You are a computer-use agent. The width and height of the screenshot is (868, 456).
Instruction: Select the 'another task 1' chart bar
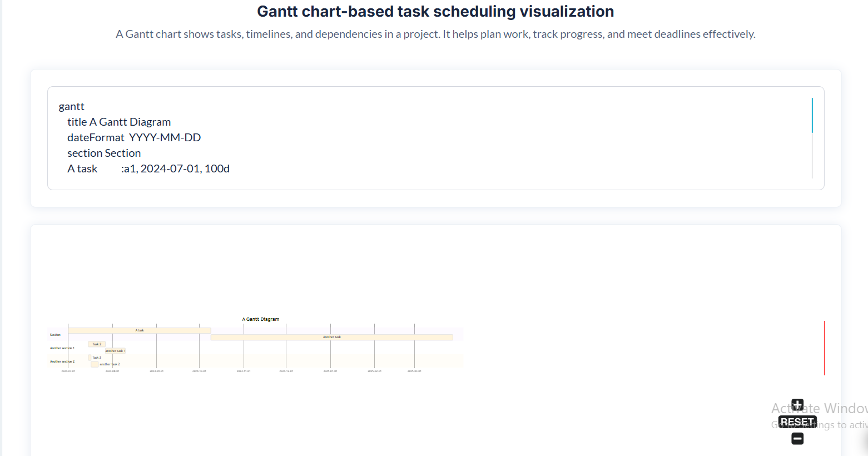pyautogui.click(x=115, y=351)
